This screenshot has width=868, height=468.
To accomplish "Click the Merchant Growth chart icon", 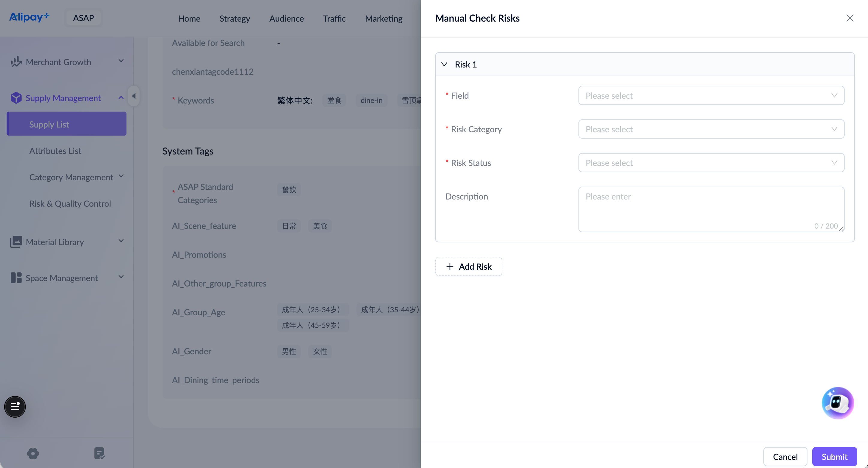I will [16, 62].
